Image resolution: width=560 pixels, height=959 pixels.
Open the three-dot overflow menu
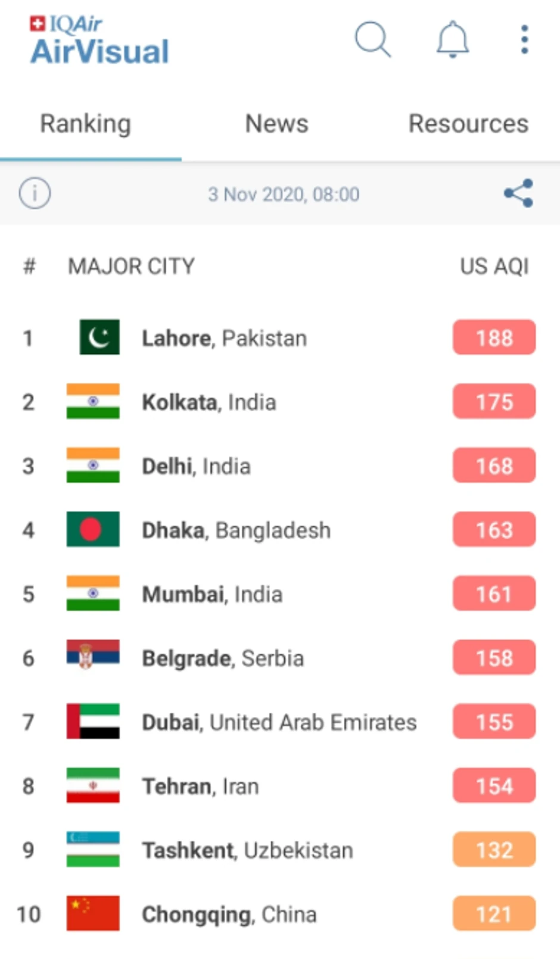(524, 40)
